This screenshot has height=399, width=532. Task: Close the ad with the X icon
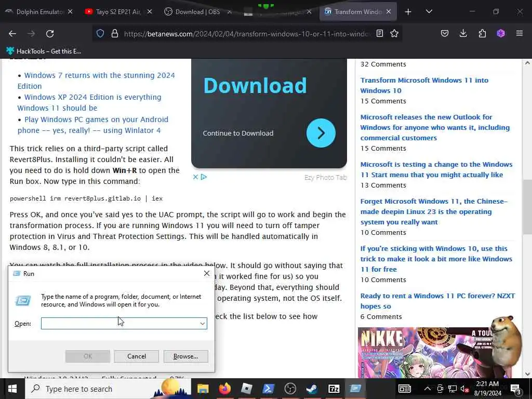pos(195,177)
